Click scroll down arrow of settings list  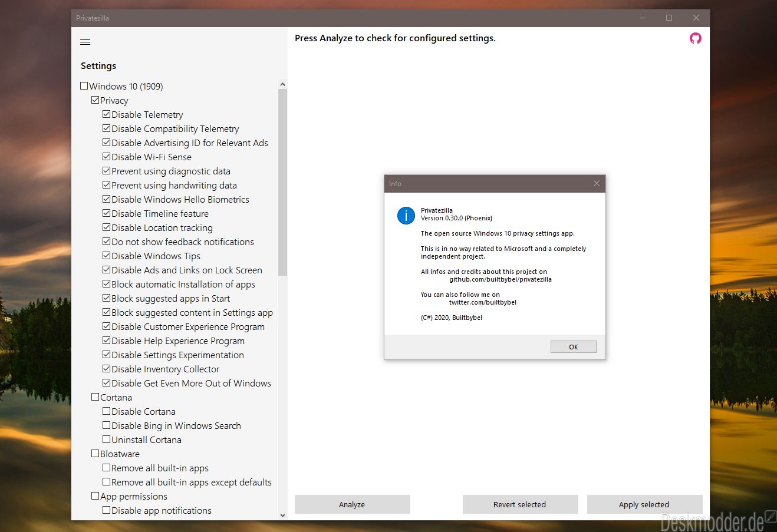click(x=282, y=516)
